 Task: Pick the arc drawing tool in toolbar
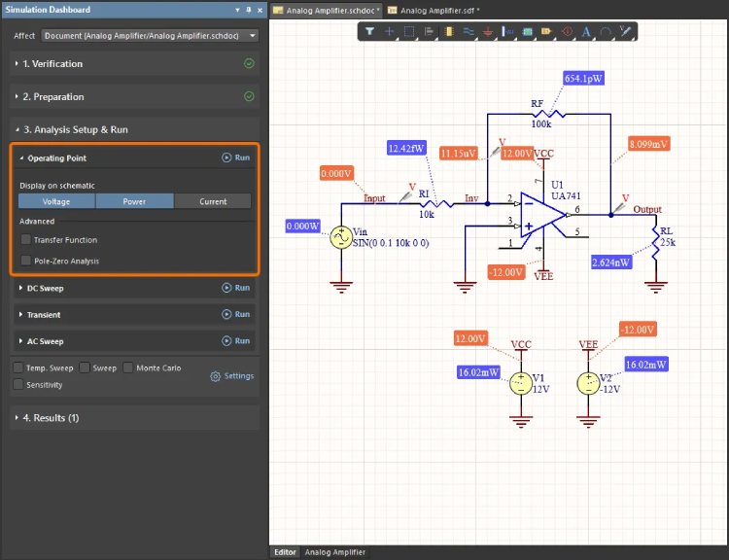(606, 31)
